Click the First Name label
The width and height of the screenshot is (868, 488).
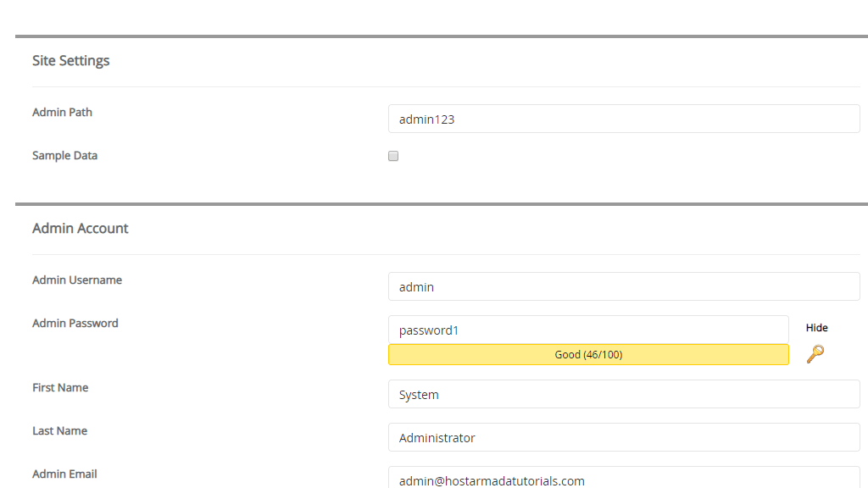[x=60, y=388]
